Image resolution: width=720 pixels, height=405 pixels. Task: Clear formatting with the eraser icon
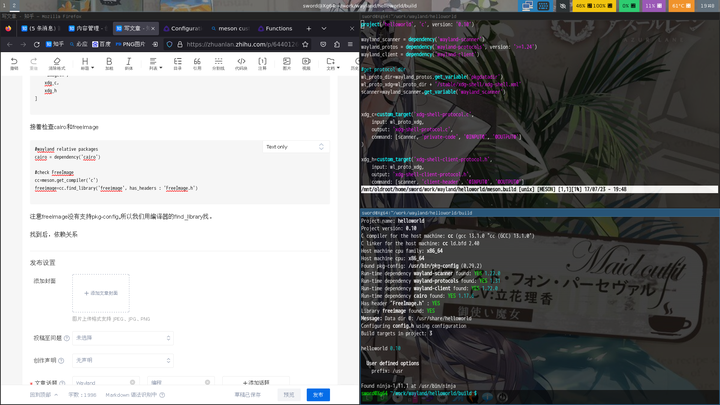tap(57, 63)
